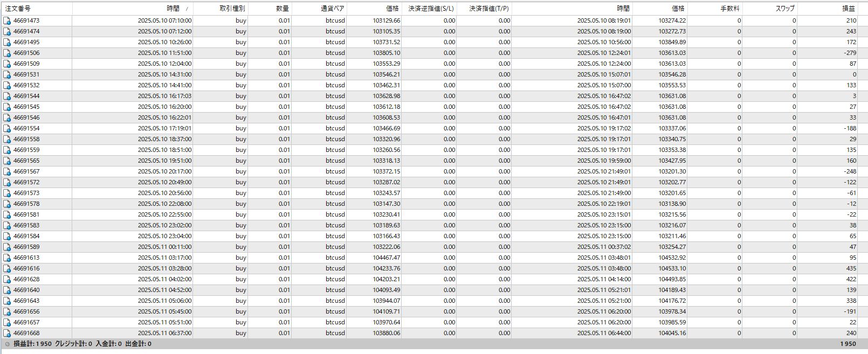Click the profit value 435
Image resolution: width=868 pixels, height=354 pixels.
(x=851, y=268)
